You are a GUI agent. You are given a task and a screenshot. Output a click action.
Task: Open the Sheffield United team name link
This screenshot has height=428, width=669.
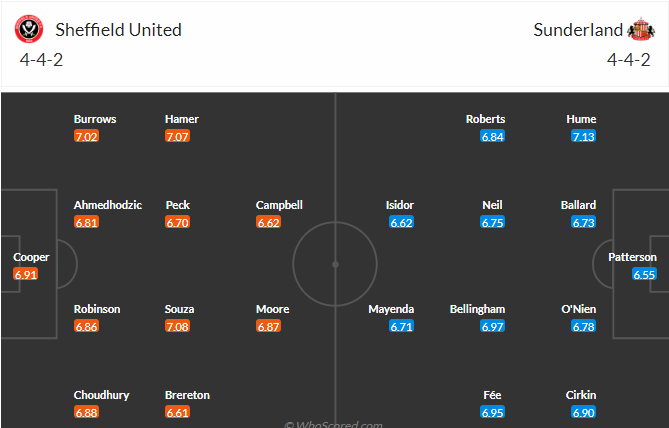point(118,30)
